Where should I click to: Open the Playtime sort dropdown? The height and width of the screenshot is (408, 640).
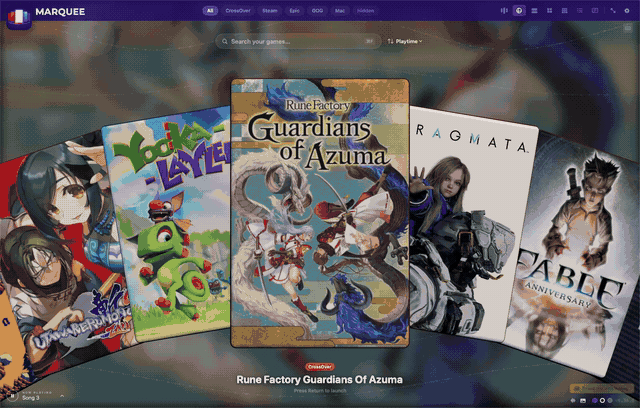[409, 41]
